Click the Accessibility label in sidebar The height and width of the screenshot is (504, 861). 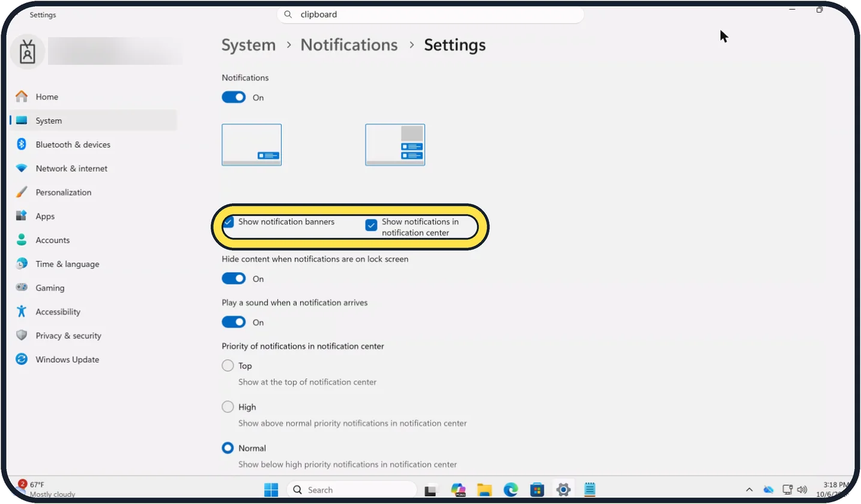click(58, 312)
